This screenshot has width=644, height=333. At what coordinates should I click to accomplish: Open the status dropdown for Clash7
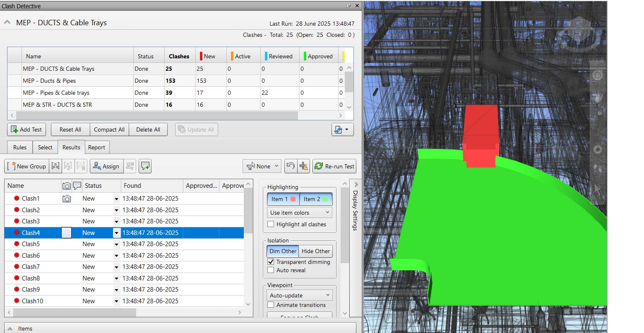coord(116,267)
